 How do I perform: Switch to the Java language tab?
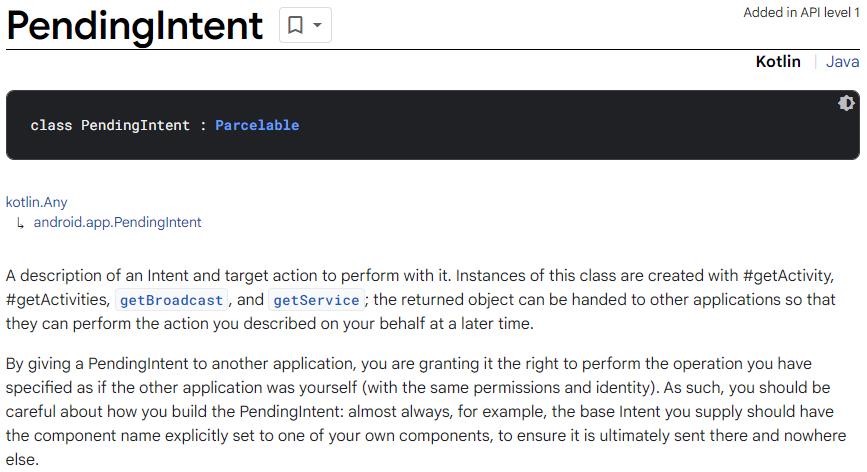click(843, 61)
